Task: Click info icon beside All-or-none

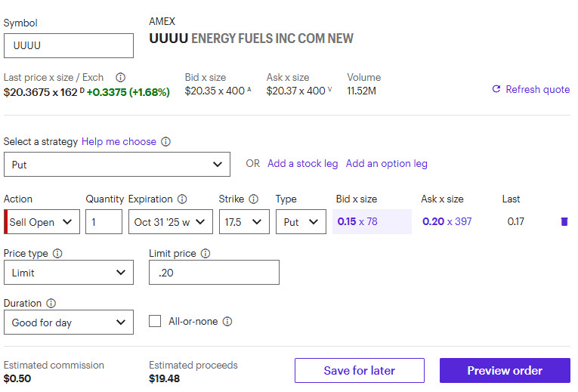Action: [x=227, y=321]
